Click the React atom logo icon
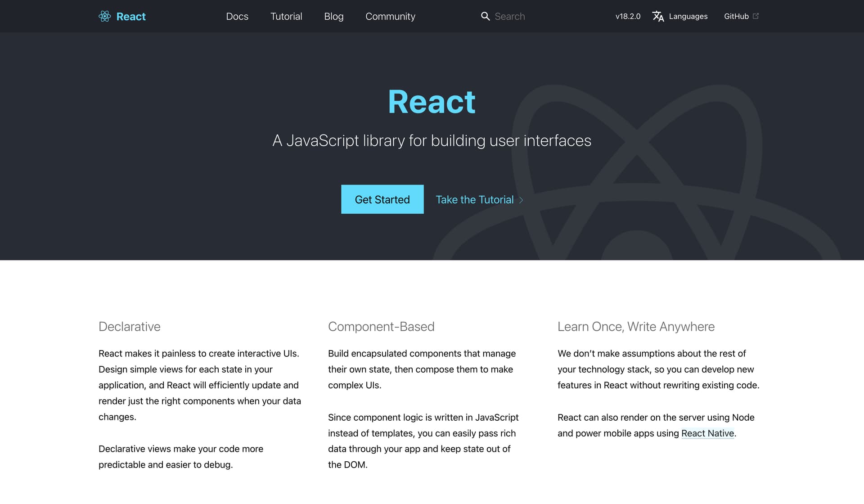 [104, 16]
